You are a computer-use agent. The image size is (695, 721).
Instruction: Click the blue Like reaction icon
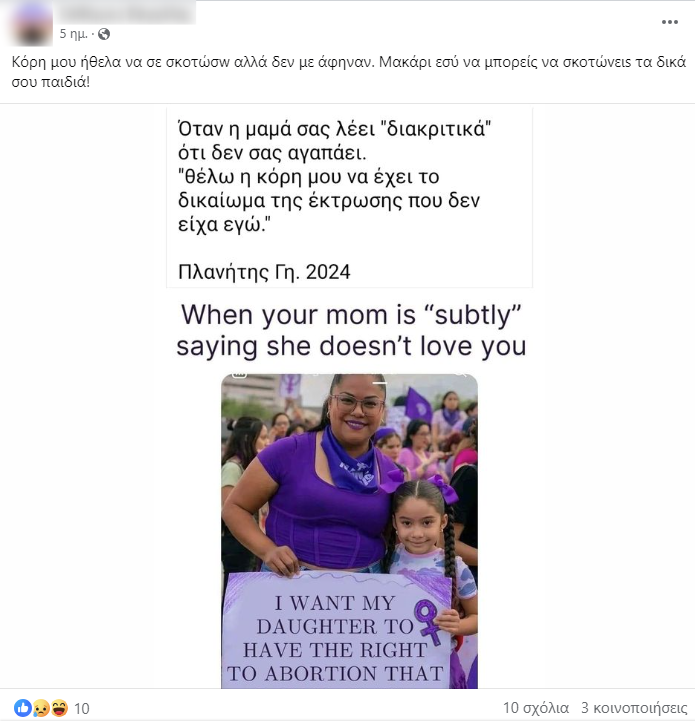tap(23, 708)
